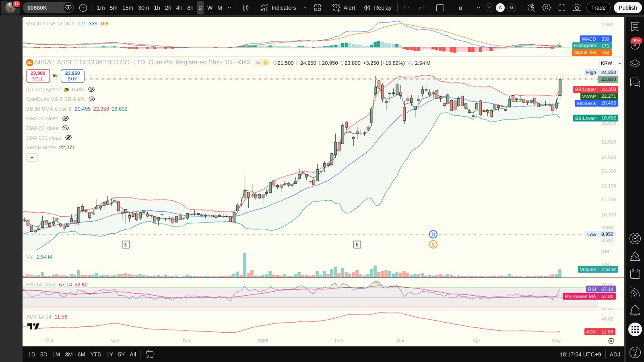Open the alerts clock icon with 99+ badge

(x=635, y=45)
